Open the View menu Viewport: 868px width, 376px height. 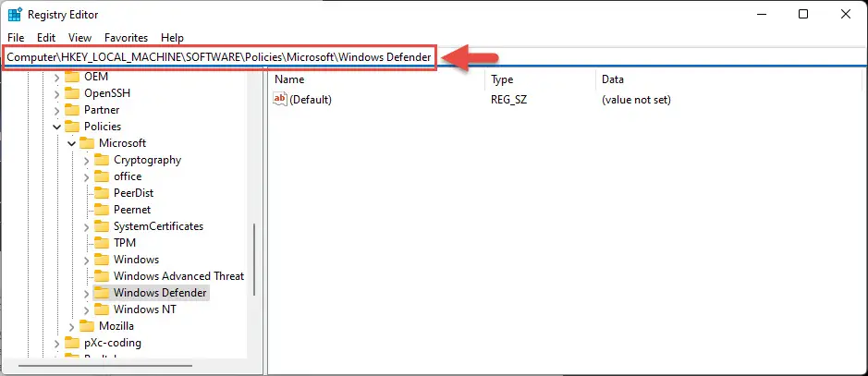[79, 38]
